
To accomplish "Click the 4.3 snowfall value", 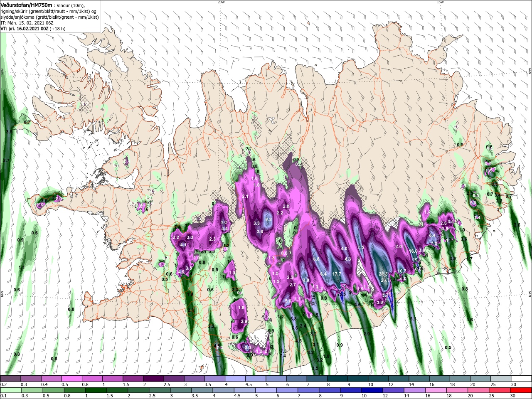I will click(x=348, y=259).
